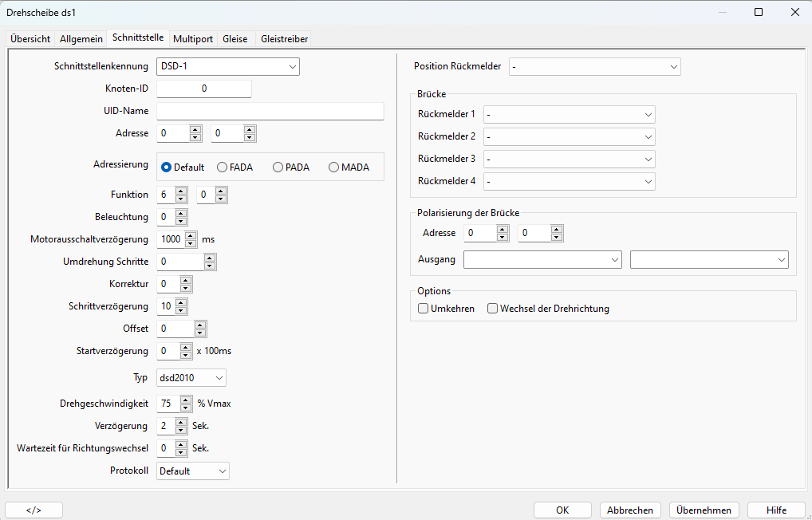Image resolution: width=812 pixels, height=520 pixels.
Task: Increase first Polarisierung der Brücke Adresse
Action: click(503, 230)
